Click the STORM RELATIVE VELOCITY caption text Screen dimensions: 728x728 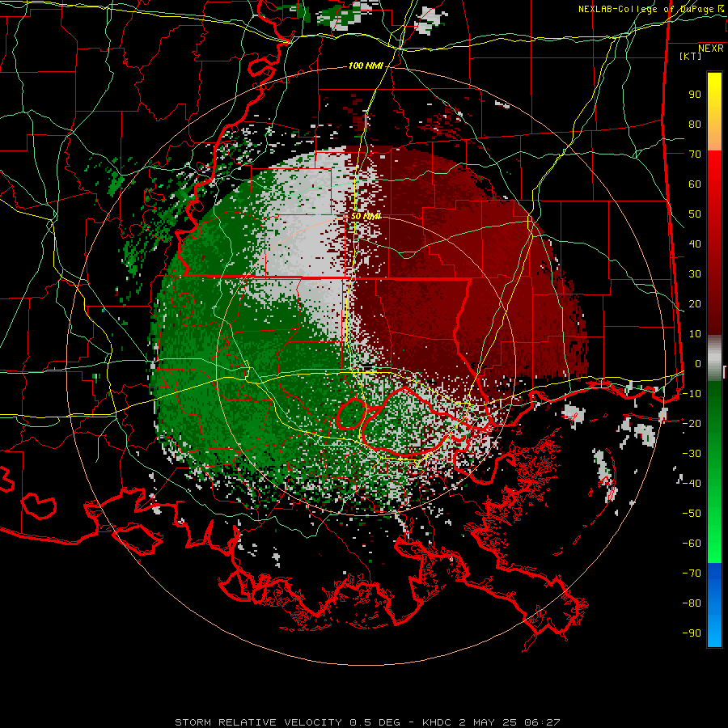tap(258, 722)
